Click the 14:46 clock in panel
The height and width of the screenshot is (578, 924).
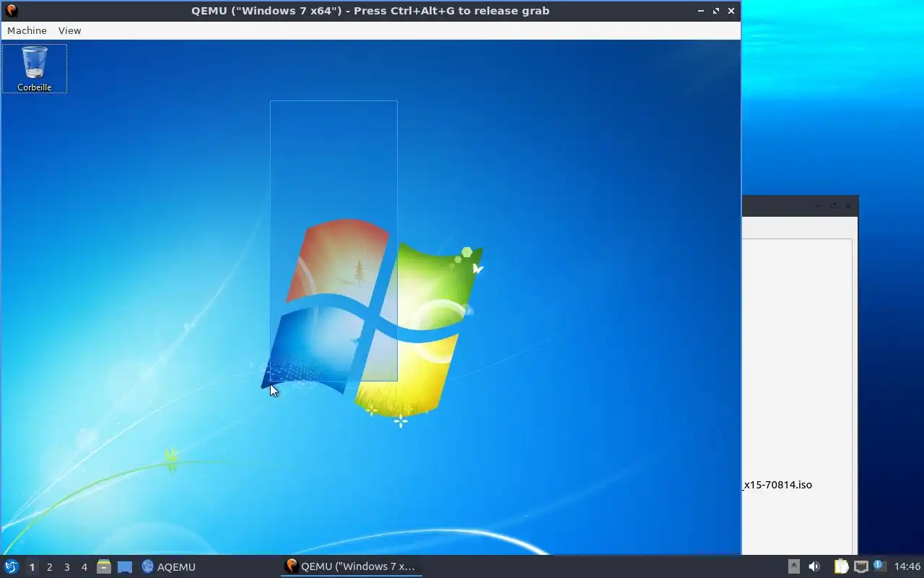tap(907, 566)
